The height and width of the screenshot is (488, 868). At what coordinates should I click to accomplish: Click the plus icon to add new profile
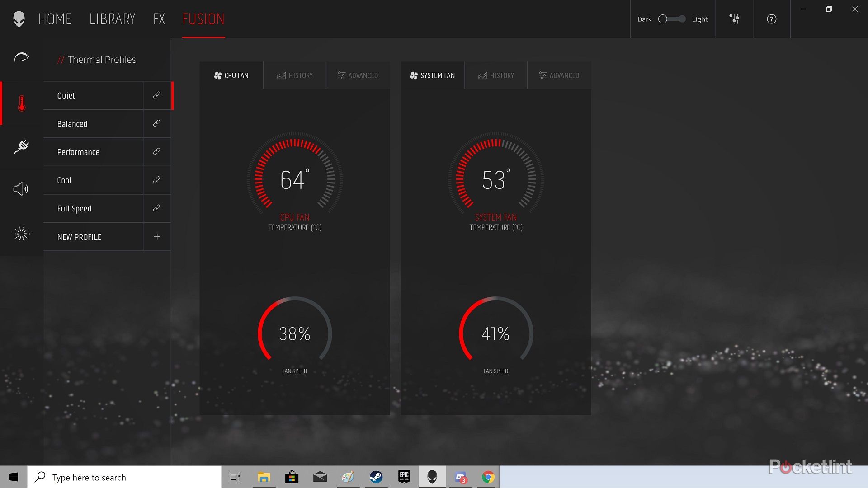coord(157,237)
